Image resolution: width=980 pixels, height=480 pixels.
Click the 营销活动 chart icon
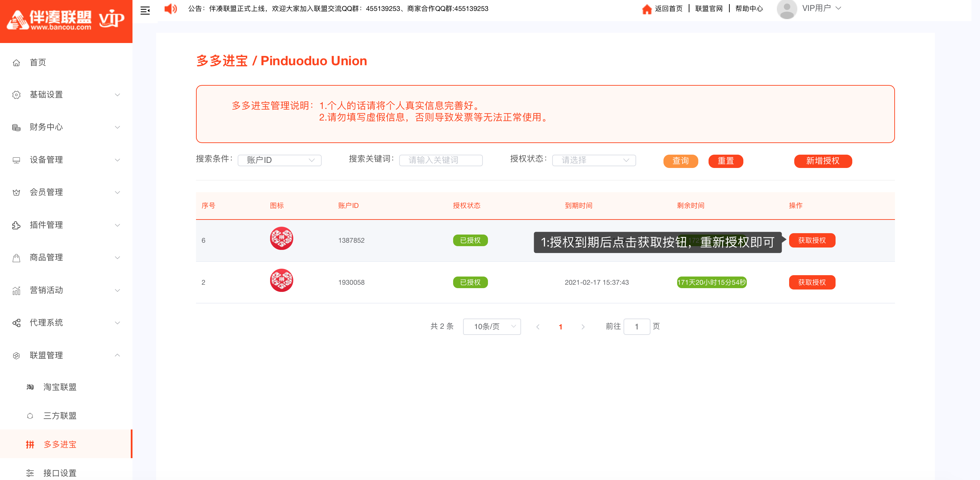(x=16, y=291)
